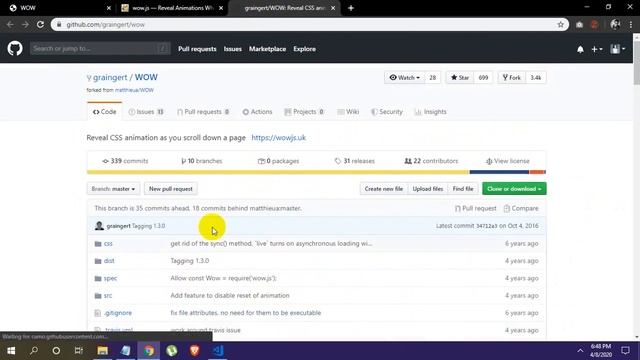Image resolution: width=640 pixels, height=360 pixels.
Task: View the 0 packages link
Action: coord(278,161)
